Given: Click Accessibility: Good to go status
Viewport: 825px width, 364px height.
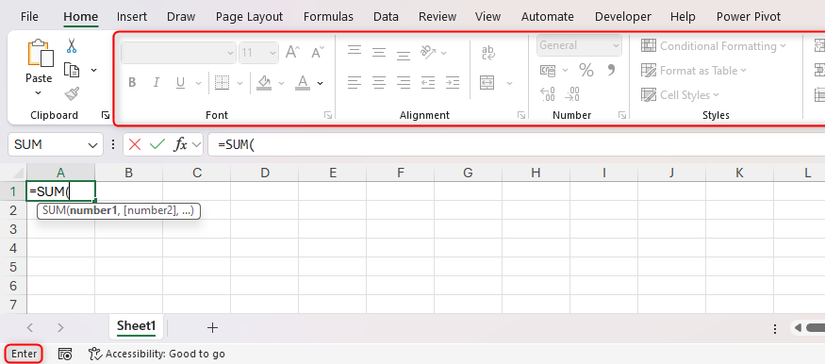Looking at the screenshot, I should pyautogui.click(x=157, y=354).
